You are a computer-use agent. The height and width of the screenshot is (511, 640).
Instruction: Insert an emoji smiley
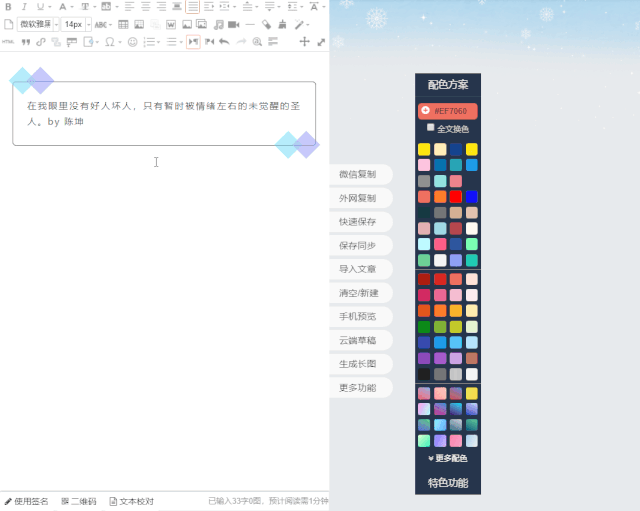(132, 42)
